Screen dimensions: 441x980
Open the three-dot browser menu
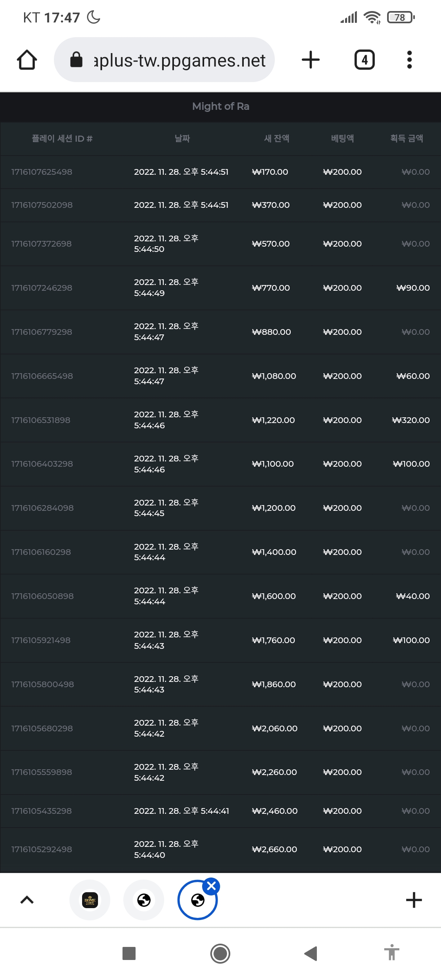point(410,60)
